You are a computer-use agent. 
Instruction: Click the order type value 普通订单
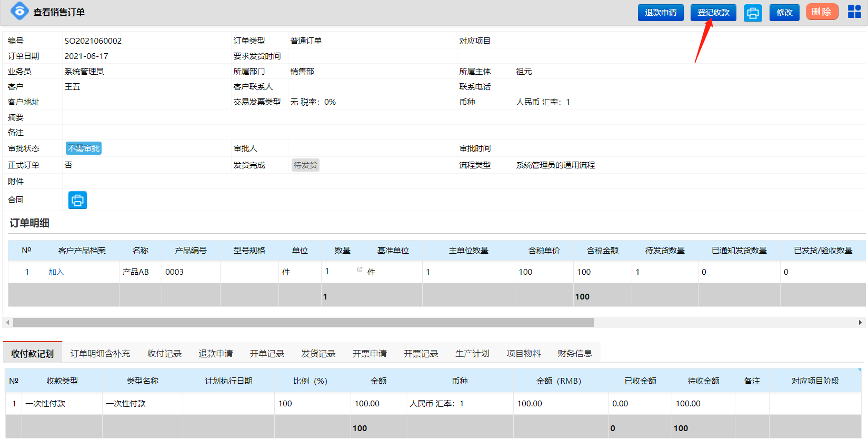tap(306, 41)
